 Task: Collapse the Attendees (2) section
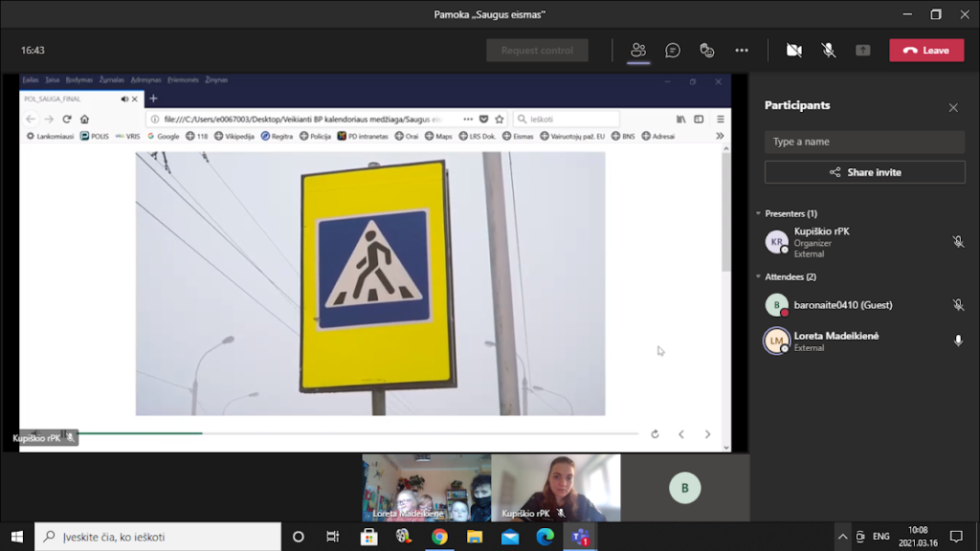[x=758, y=277]
